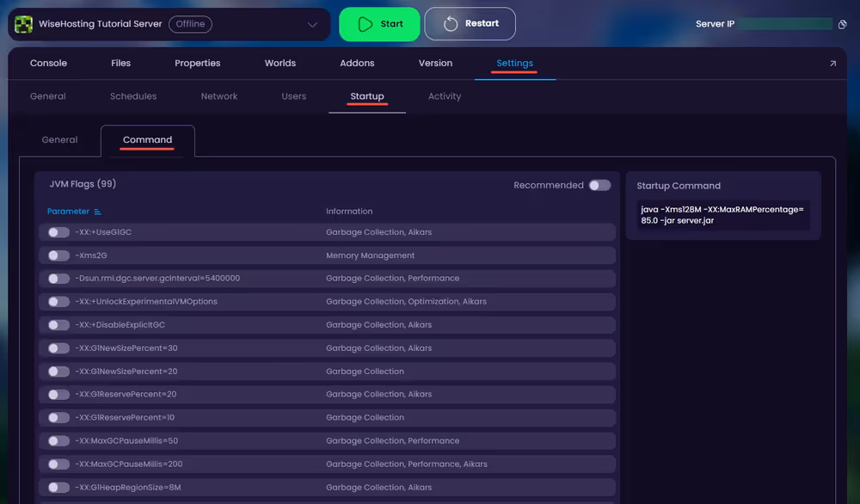The width and height of the screenshot is (860, 504).
Task: Click the Minecraft server avatar icon
Action: pyautogui.click(x=23, y=24)
